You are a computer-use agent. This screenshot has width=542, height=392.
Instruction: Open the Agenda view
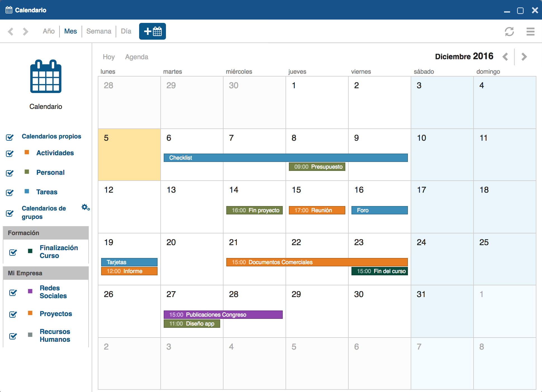[137, 57]
